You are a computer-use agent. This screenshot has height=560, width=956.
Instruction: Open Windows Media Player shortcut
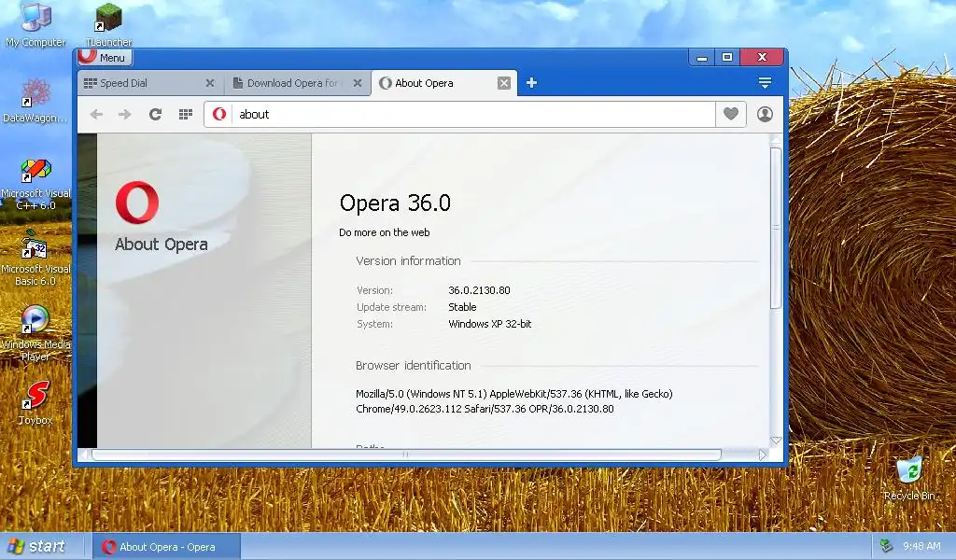[35, 333]
